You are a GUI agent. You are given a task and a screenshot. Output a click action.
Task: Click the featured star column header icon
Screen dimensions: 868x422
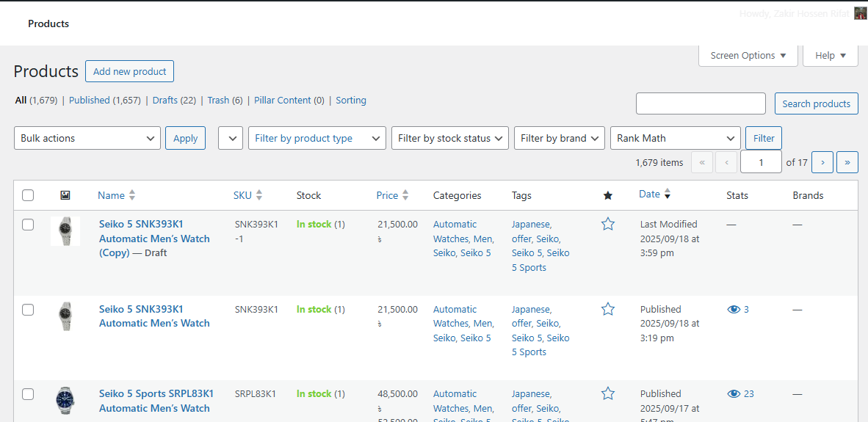click(607, 195)
